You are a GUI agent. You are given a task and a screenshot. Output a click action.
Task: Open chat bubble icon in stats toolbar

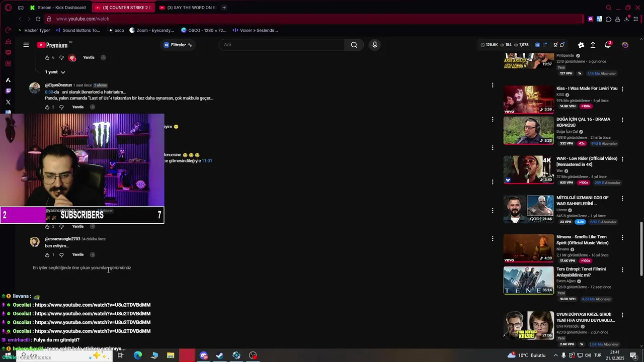click(562, 45)
